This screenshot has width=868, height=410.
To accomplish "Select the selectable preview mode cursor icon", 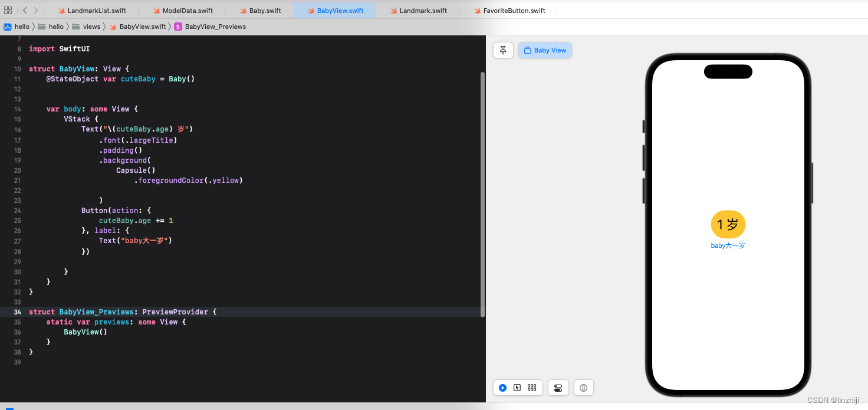I will click(x=517, y=388).
